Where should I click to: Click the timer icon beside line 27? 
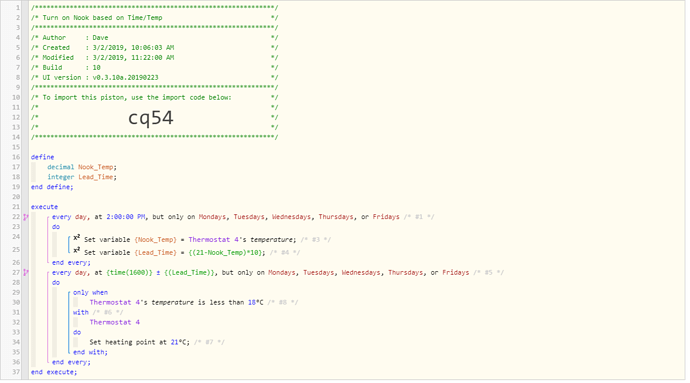click(26, 273)
